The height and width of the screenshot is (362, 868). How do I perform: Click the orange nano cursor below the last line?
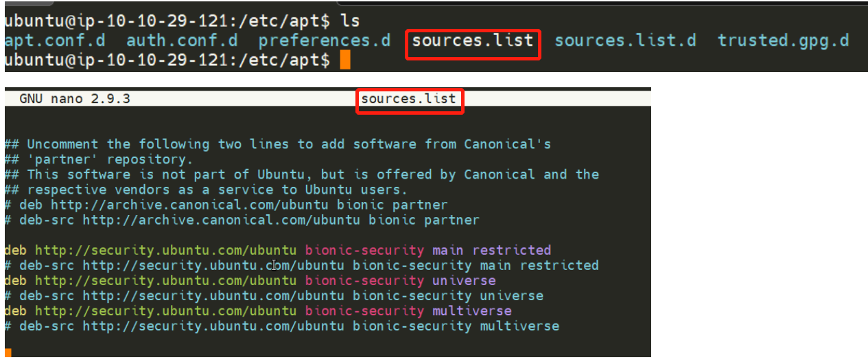8,354
